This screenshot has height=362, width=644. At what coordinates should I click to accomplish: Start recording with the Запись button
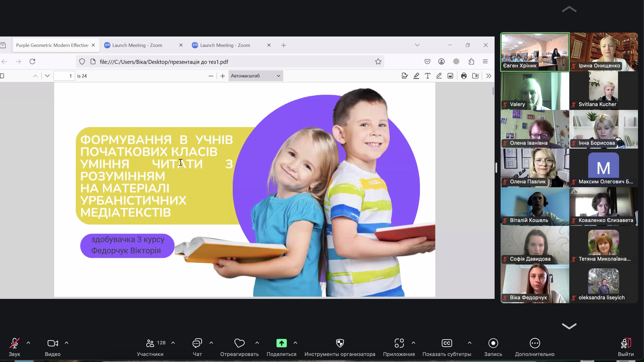pyautogui.click(x=493, y=343)
